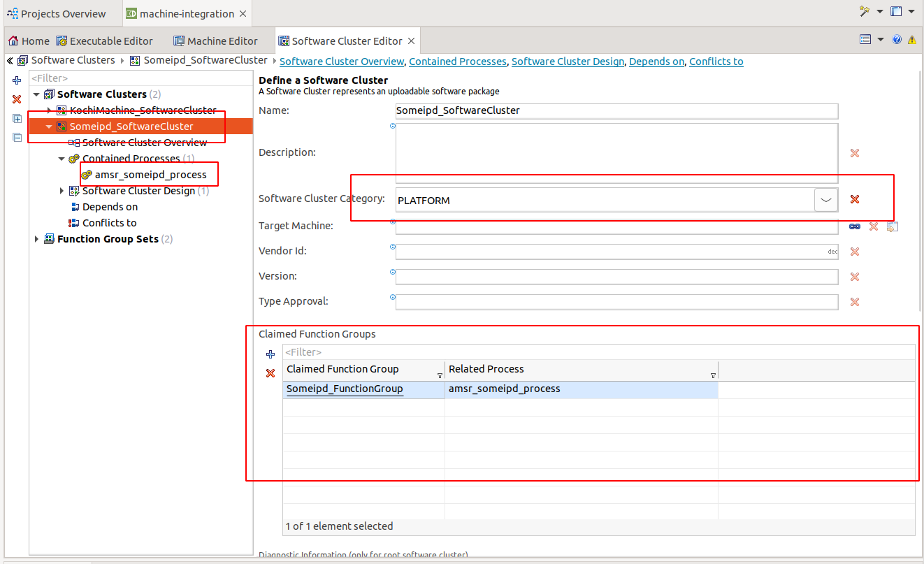Viewport: 924px width, 564px height.
Task: Select Software Cluster Overview tree item
Action: (x=145, y=143)
